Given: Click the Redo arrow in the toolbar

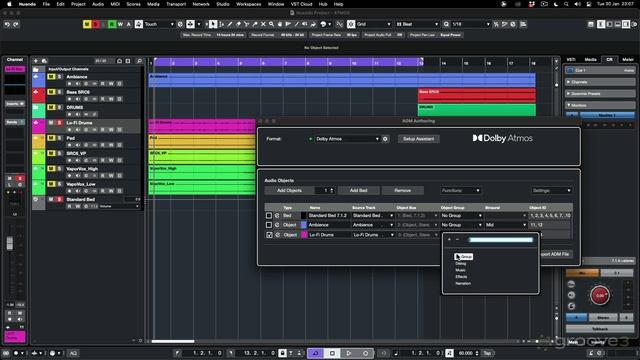Looking at the screenshot, I should click(x=16, y=24).
